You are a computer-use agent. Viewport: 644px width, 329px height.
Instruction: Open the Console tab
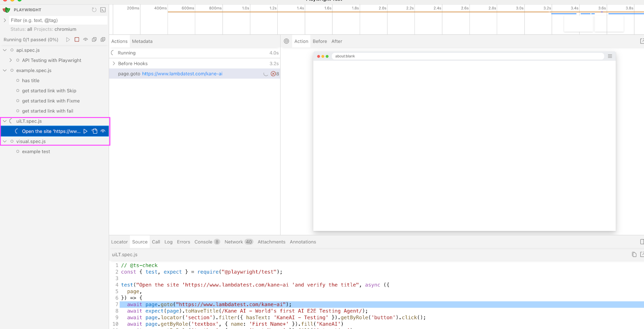207,242
